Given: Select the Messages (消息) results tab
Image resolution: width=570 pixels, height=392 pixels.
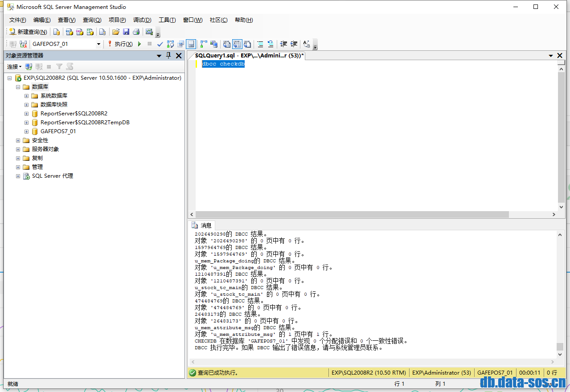Looking at the screenshot, I should click(x=201, y=225).
